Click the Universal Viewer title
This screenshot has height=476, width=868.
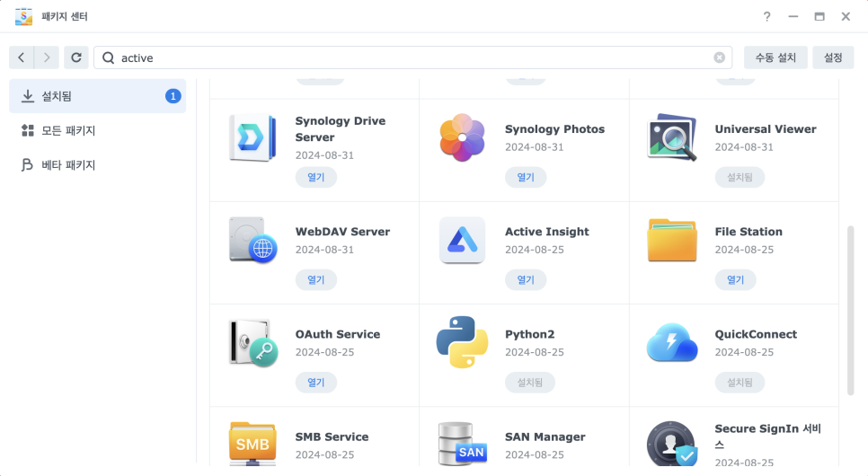[x=766, y=129]
